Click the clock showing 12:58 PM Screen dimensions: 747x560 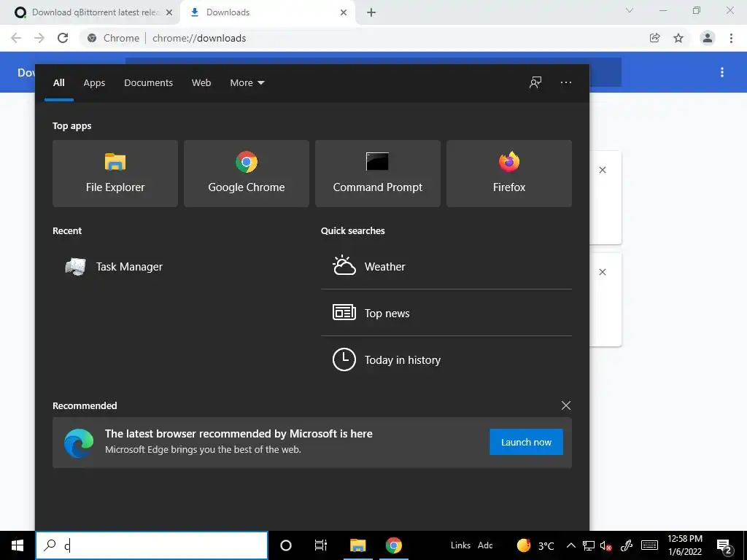pos(685,545)
